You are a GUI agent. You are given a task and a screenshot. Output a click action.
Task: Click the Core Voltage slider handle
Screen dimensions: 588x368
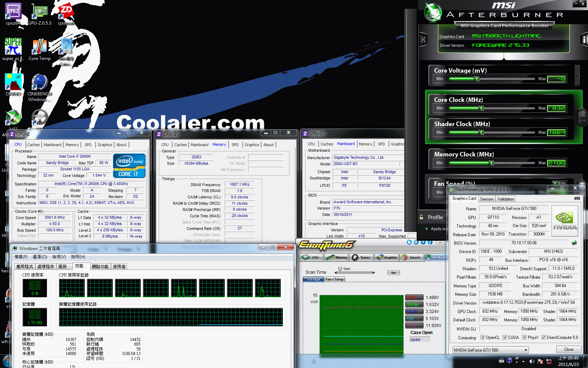tap(477, 79)
